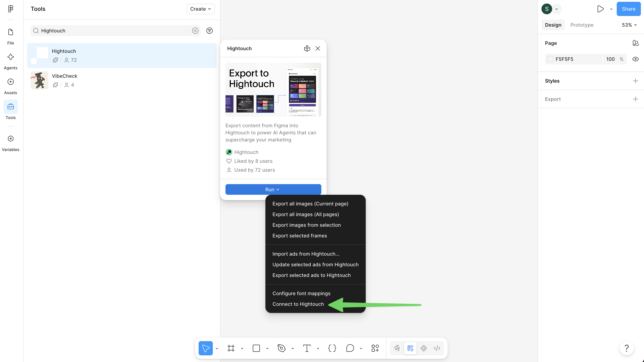Expand the Frame tool options chevron
Viewport: 644px width, 362px height.
(242, 348)
